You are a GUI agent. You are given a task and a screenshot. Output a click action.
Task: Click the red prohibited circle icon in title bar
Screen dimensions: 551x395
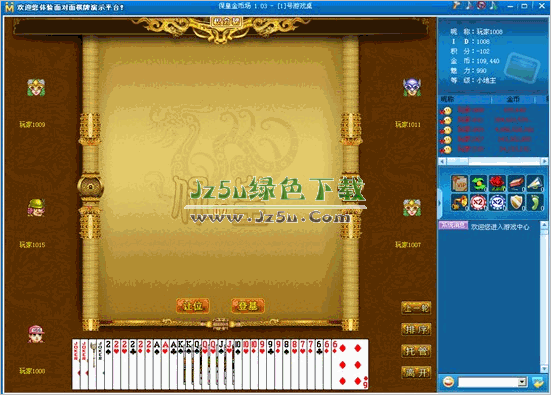click(481, 5)
